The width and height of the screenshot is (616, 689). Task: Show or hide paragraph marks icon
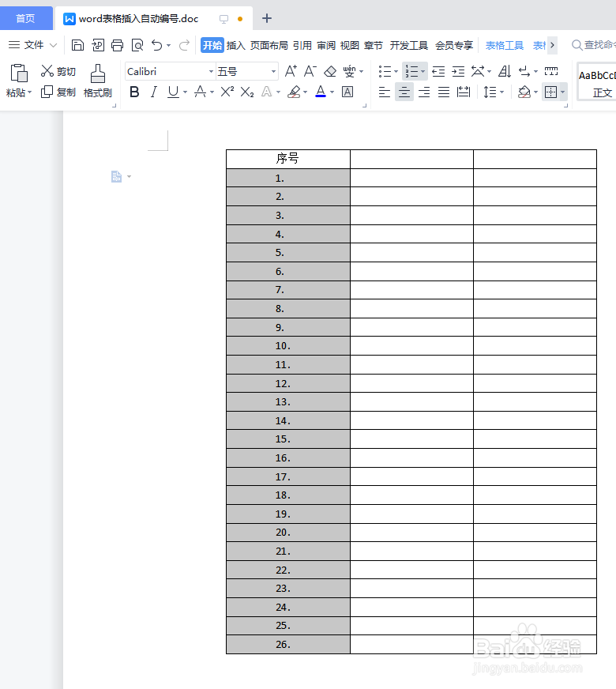click(524, 71)
